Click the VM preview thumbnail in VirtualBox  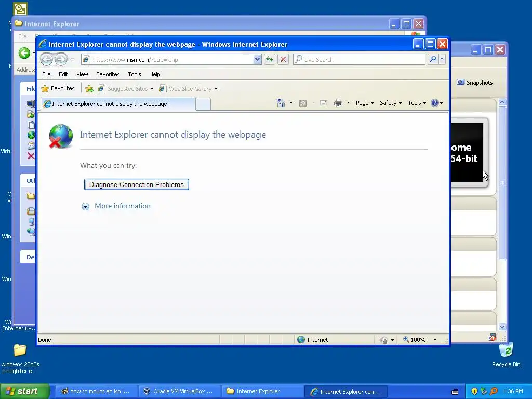click(468, 153)
